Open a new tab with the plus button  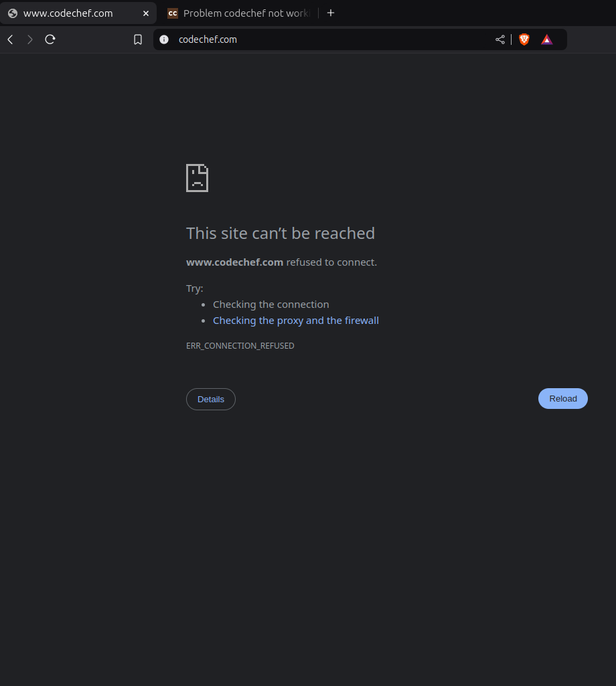coord(331,13)
